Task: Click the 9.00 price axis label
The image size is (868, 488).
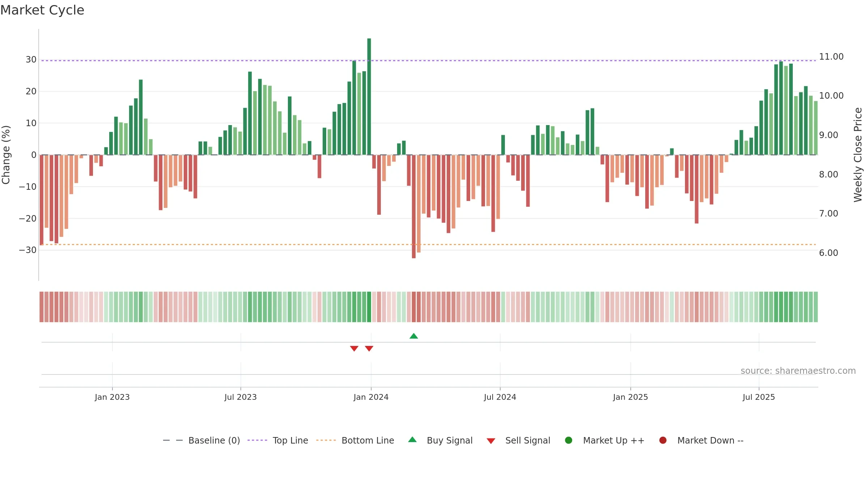Action: (829, 135)
